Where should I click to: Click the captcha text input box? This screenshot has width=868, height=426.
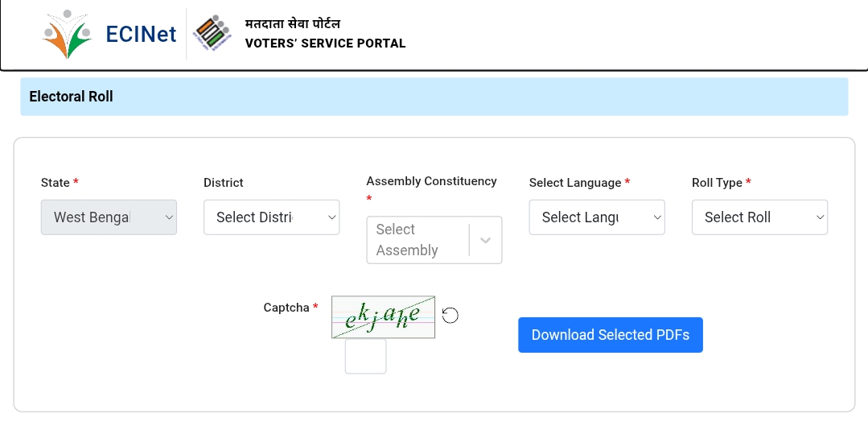(365, 356)
